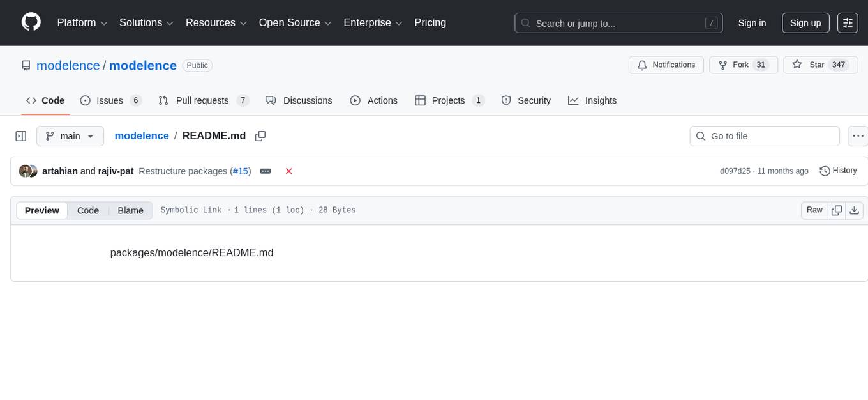The width and height of the screenshot is (868, 400).
Task: Open the more file options ellipsis
Action: click(858, 135)
